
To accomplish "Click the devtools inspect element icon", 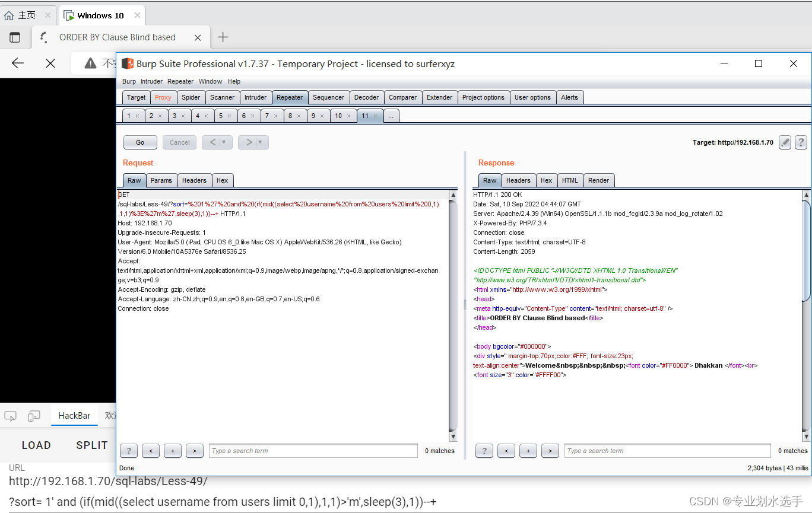I will click(10, 416).
